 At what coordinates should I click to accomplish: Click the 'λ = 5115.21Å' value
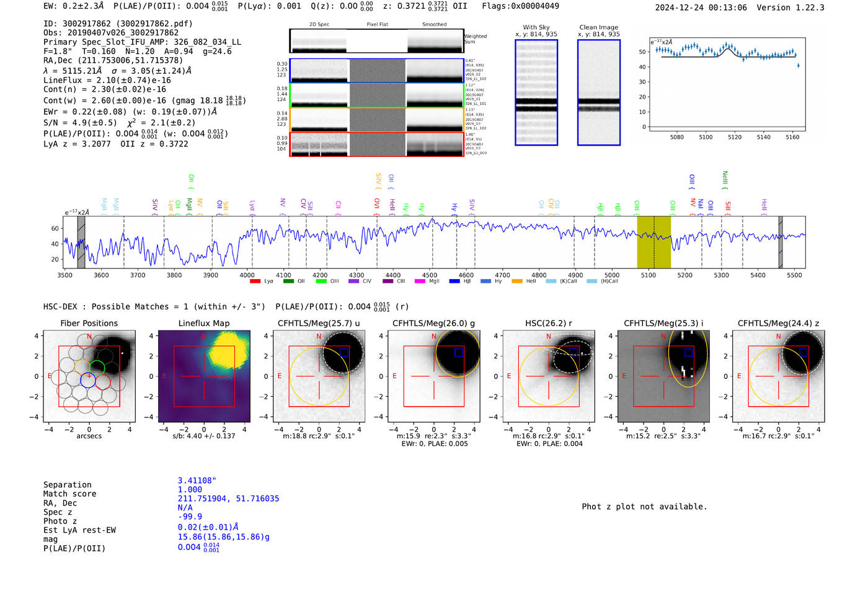(x=73, y=71)
